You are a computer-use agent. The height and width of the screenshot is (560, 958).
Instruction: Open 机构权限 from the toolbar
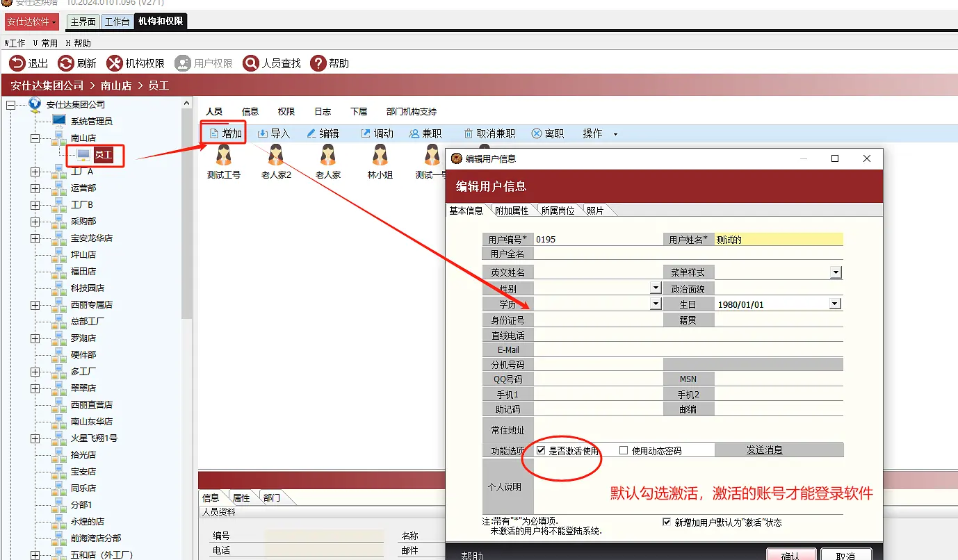coord(136,63)
